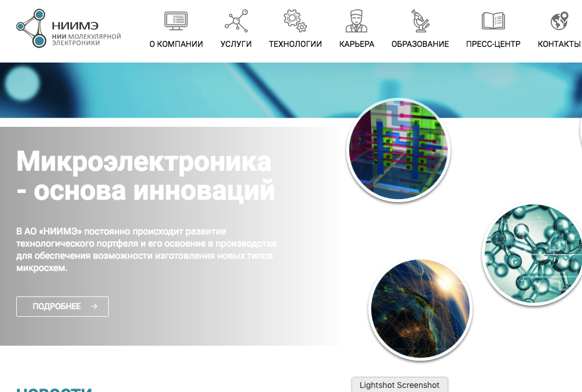582x392 pixels.
Task: Select the molecule network icon above УСЛУГИ
Action: 236,20
